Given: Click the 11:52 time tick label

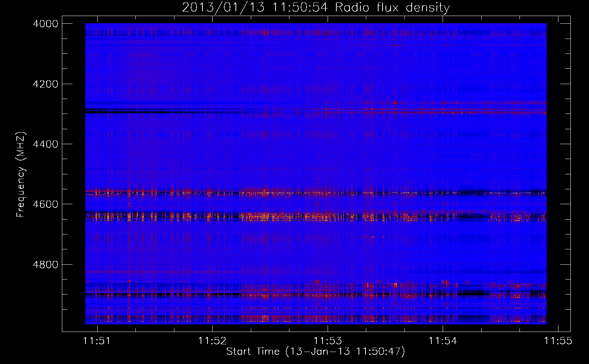Looking at the screenshot, I should click(212, 341).
